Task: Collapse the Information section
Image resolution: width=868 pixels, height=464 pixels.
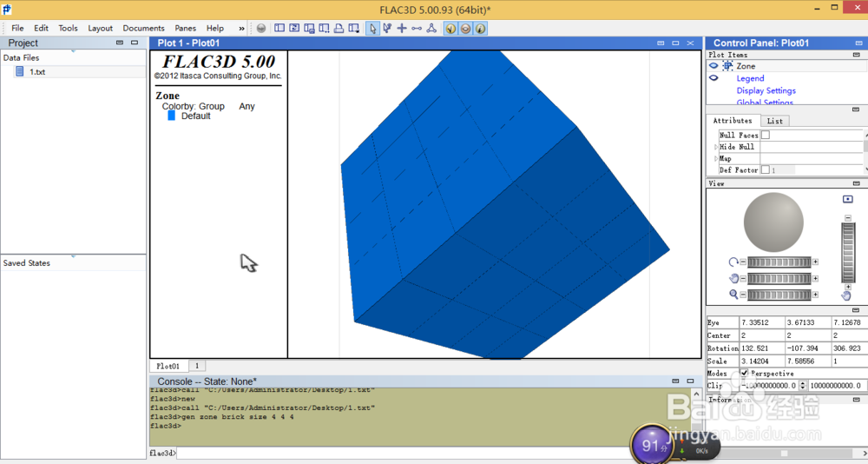Action: click(x=857, y=399)
